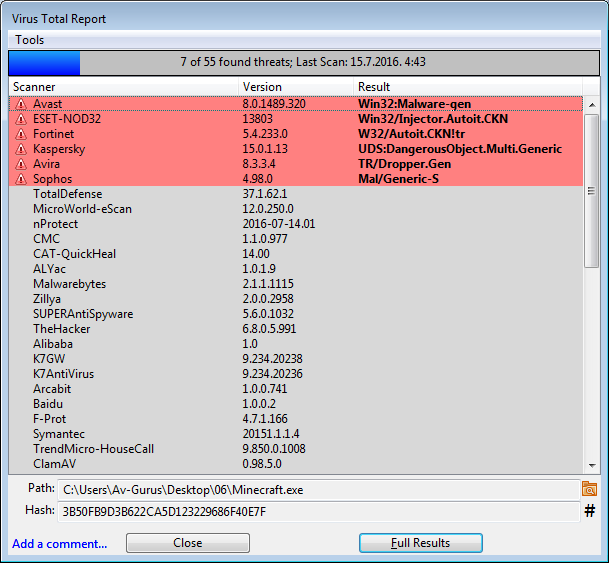Click version 2016-07-14.01 of nProtect

(278, 224)
